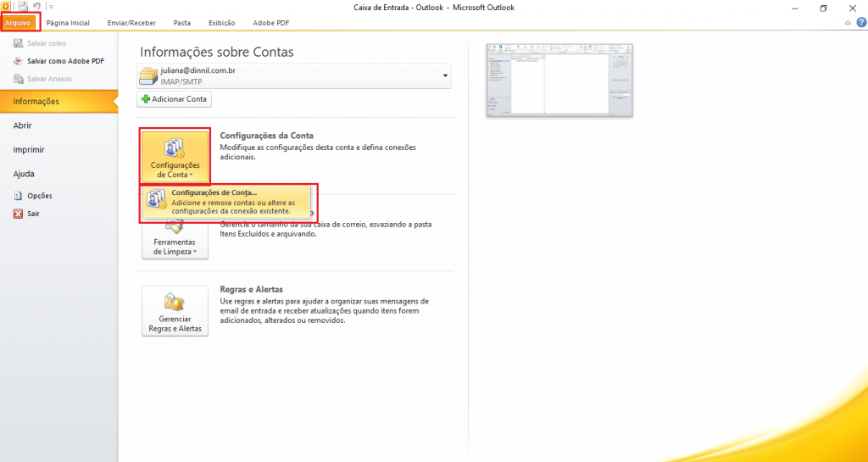Click the green plus icon on Adicionar Conta
Screen dimensions: 868x462
146,99
